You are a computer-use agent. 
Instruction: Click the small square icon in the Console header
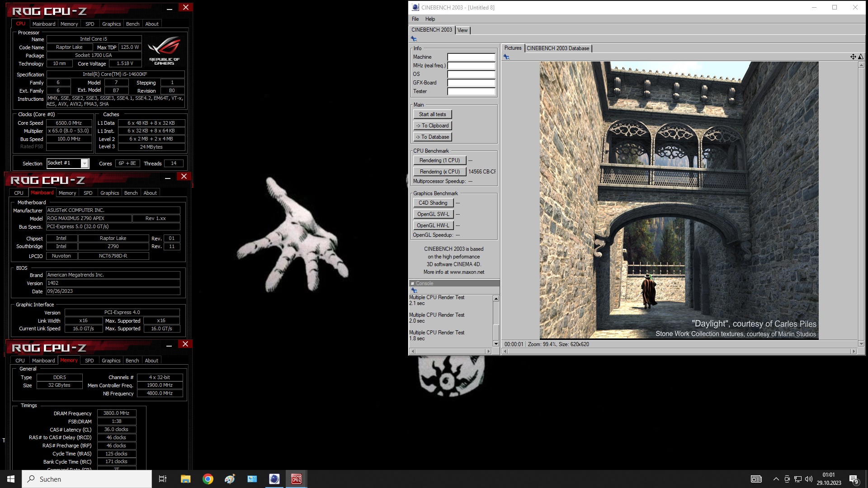(412, 283)
